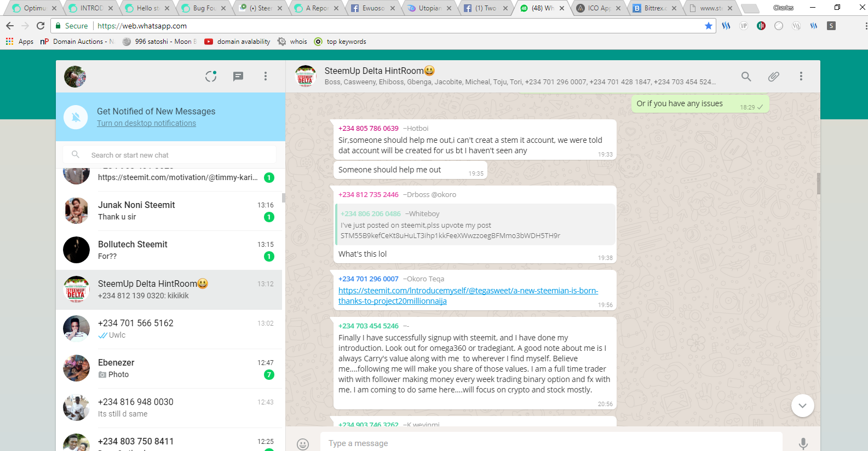The width and height of the screenshot is (868, 451).
Task: Click the muted bell notification icon
Action: pos(76,117)
